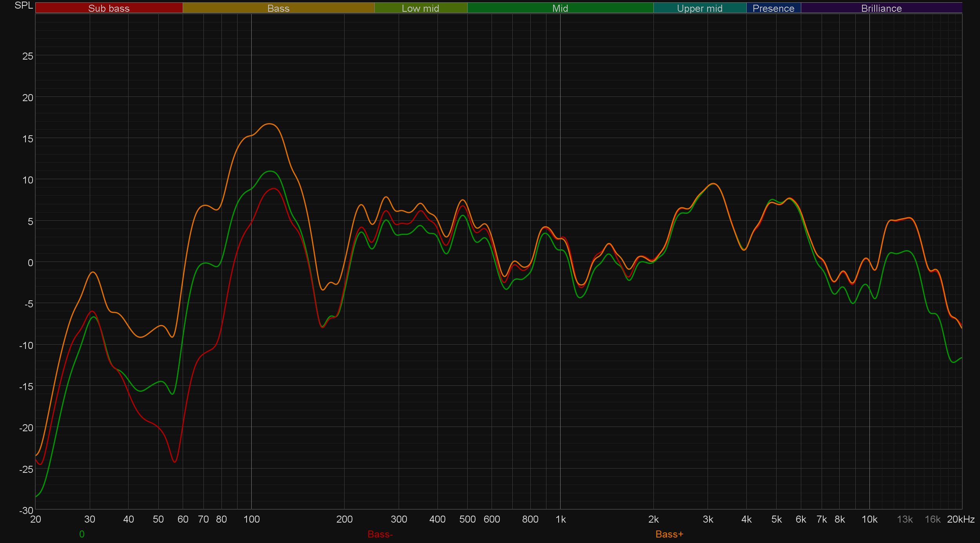Click the 100 Hz frequency axis label

tap(251, 519)
